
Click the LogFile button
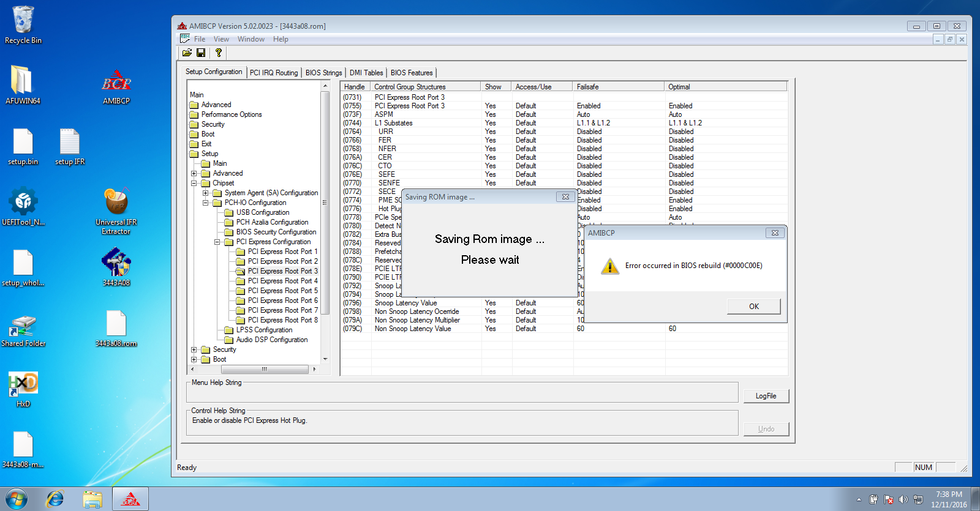click(766, 396)
